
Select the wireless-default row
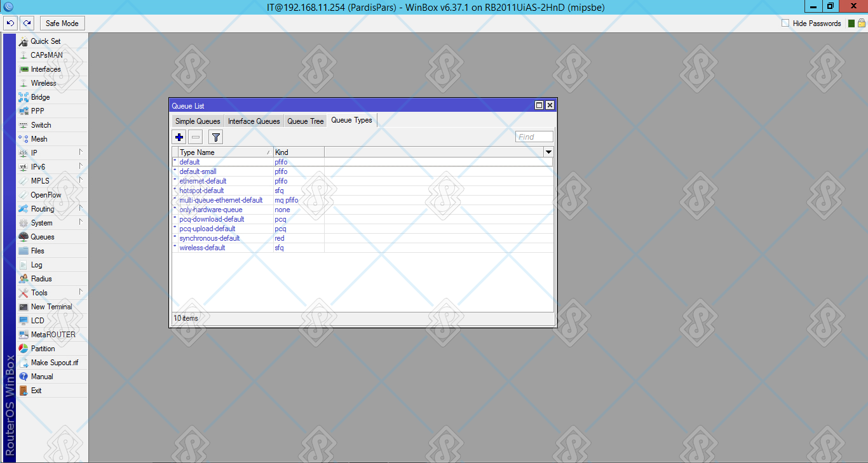tap(362, 248)
